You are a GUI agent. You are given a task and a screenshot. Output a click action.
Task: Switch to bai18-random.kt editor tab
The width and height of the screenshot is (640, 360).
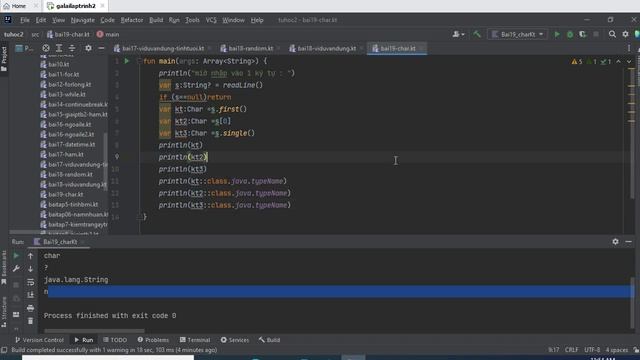point(251,48)
